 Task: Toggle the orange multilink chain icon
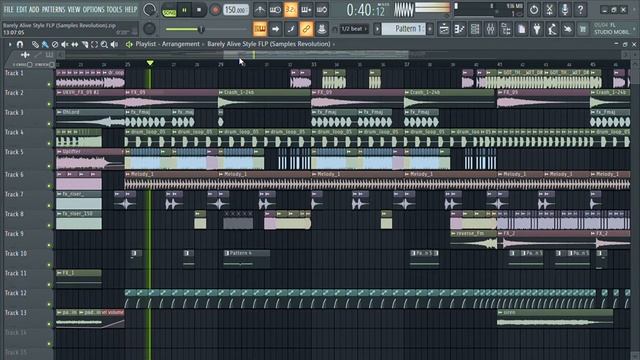click(306, 29)
